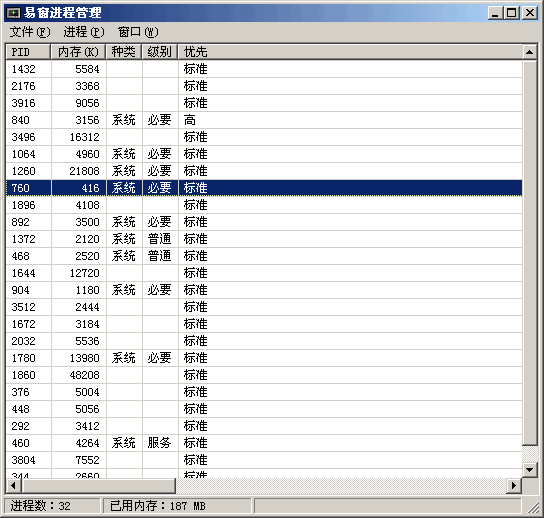Viewport: 544px width, 518px height.
Task: Click memory value 21808
Action: [84, 171]
